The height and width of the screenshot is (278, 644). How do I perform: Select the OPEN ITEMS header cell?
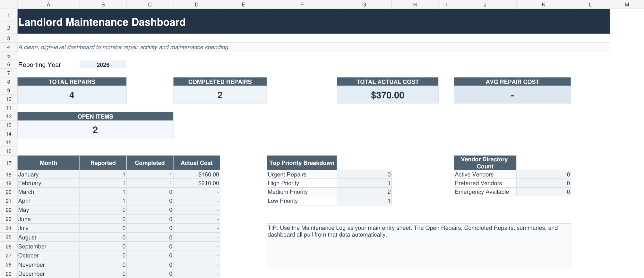click(x=95, y=116)
